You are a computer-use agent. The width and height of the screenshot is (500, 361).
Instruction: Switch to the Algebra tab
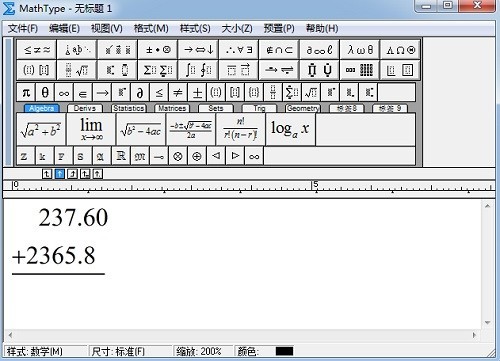point(42,108)
